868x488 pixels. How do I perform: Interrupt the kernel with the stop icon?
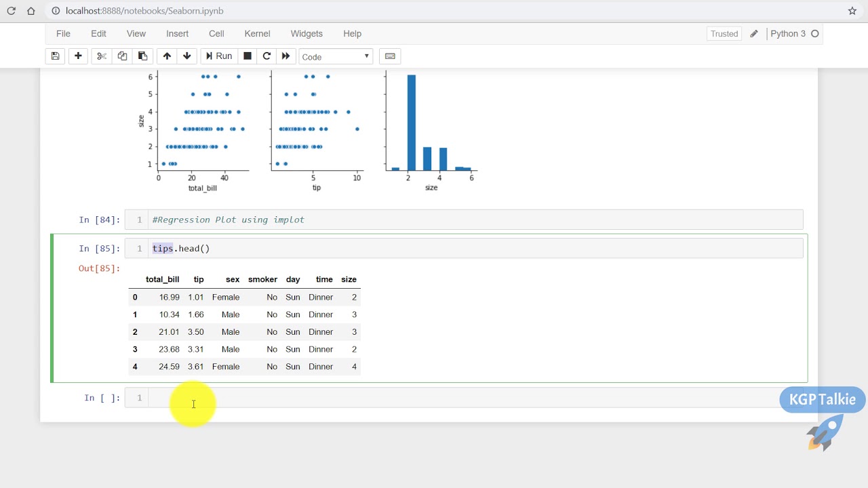click(x=248, y=56)
